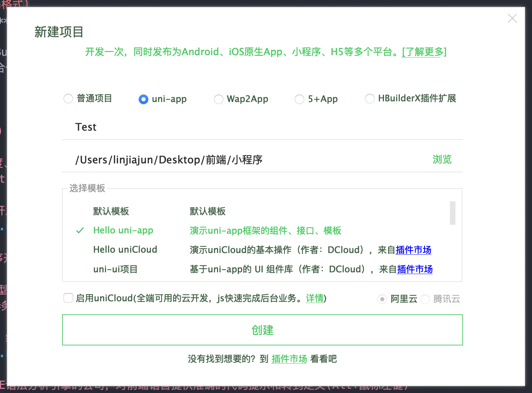Select the 阿里云 radio option
The image size is (532, 393).
[382, 299]
